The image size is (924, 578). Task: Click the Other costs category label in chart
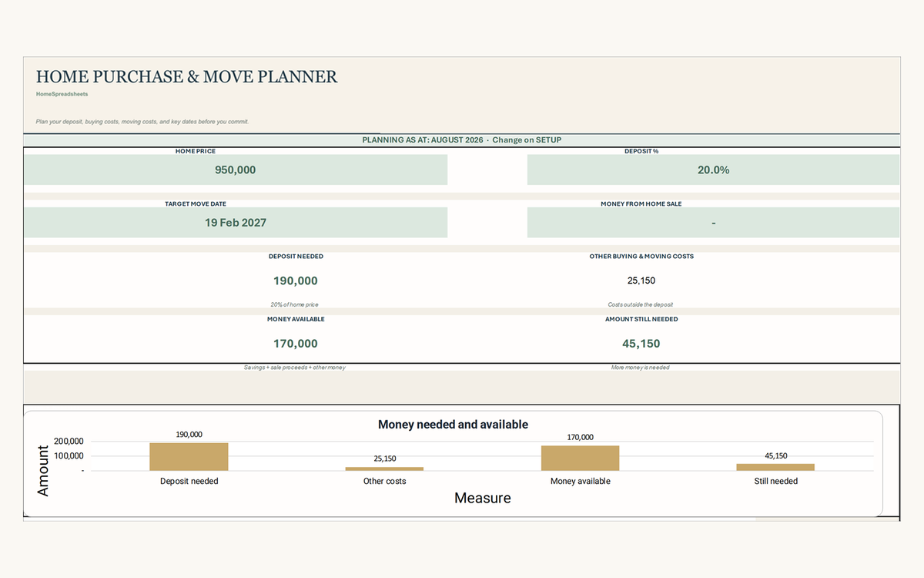[385, 481]
